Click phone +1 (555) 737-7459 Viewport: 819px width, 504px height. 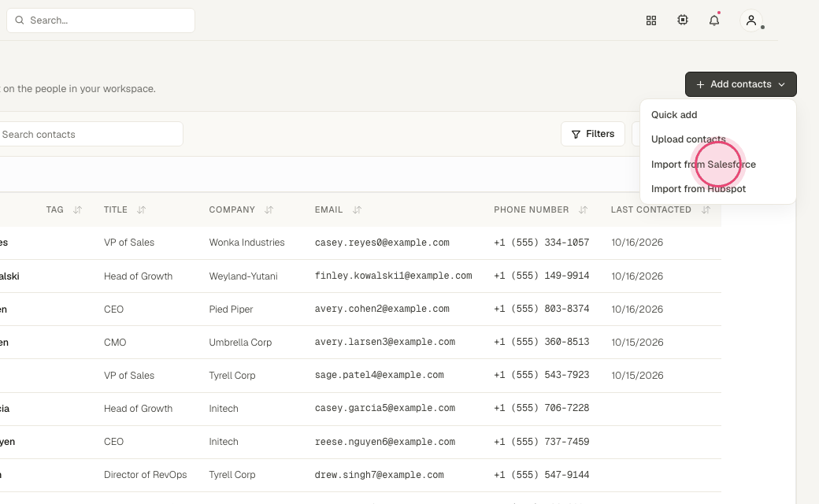[x=542, y=442]
